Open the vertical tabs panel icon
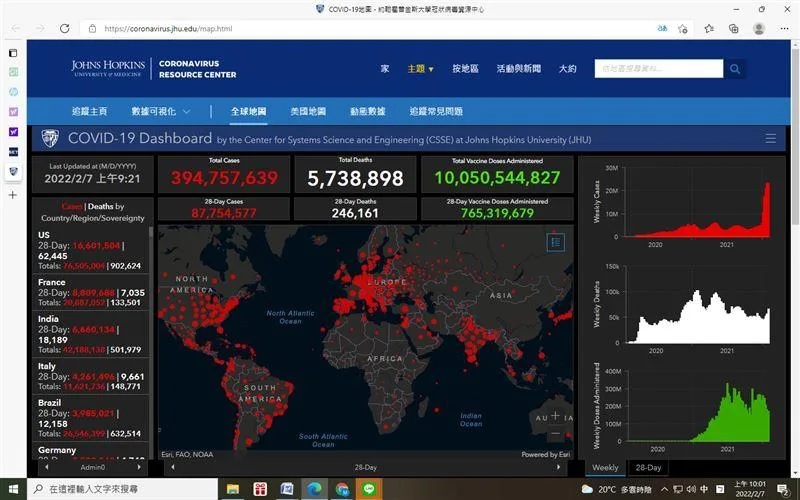The height and width of the screenshot is (500, 800). click(x=13, y=53)
